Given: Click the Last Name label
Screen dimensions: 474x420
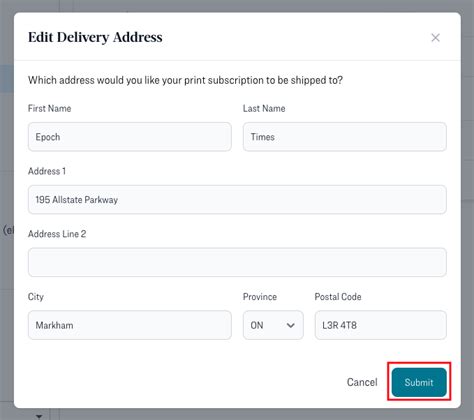Looking at the screenshot, I should [264, 108].
